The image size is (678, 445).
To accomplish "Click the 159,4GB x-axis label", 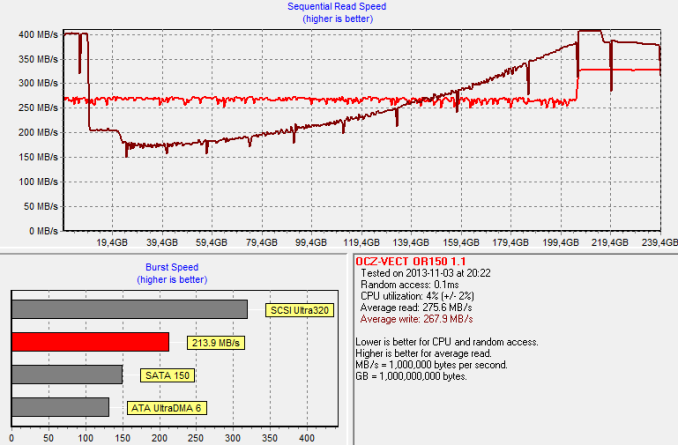I will click(x=461, y=243).
